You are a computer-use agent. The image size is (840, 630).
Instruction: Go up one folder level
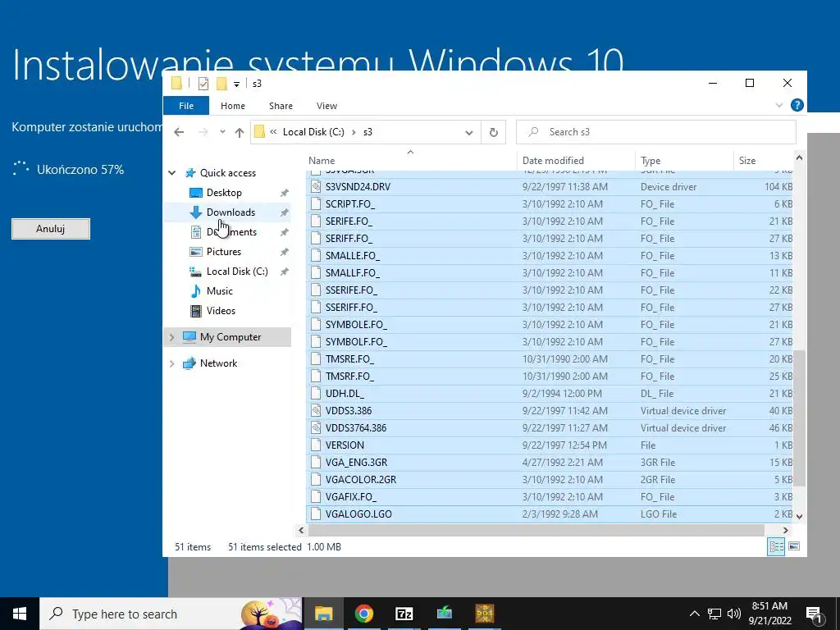[239, 132]
